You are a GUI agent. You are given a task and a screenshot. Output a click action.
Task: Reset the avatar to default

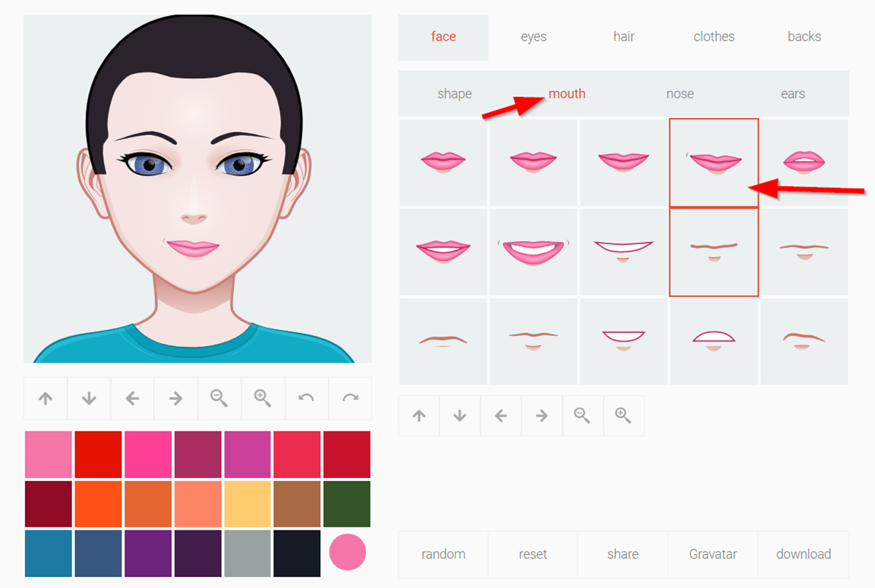(533, 554)
